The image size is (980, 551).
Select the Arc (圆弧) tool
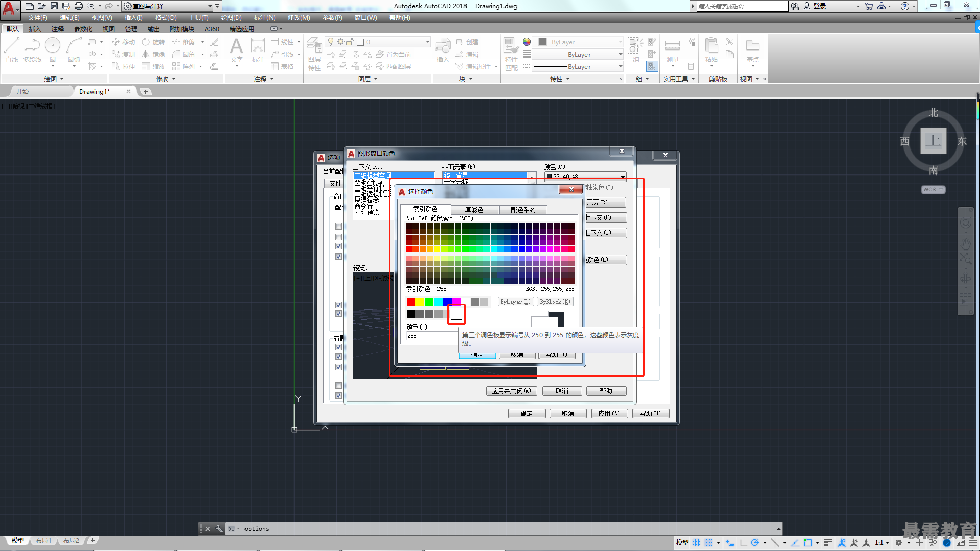click(74, 50)
